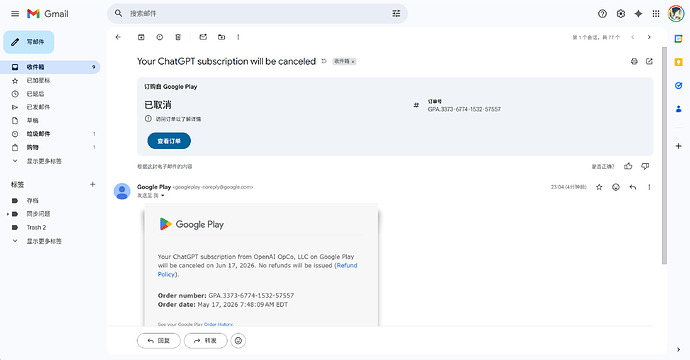Open the Snoozed (已延后) folder
Image resolution: width=690 pixels, height=360 pixels.
(x=50, y=94)
